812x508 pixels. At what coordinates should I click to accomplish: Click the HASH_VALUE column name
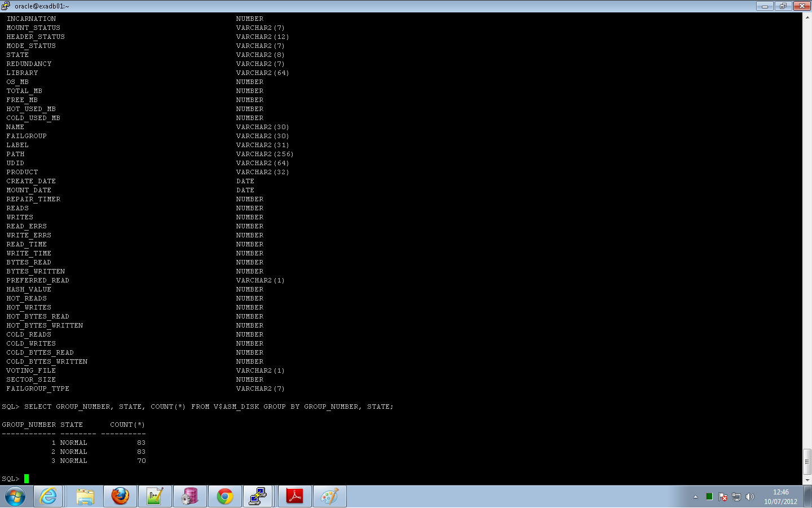(x=29, y=289)
